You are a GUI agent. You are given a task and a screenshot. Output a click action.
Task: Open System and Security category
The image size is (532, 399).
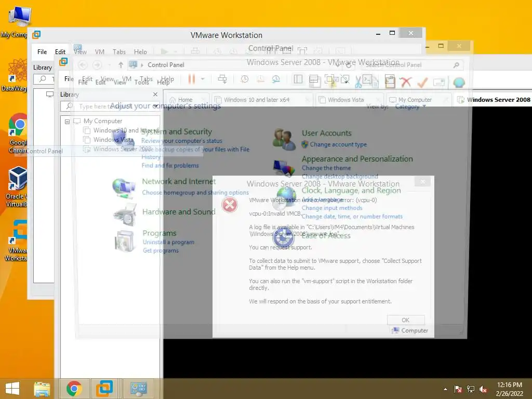(177, 131)
